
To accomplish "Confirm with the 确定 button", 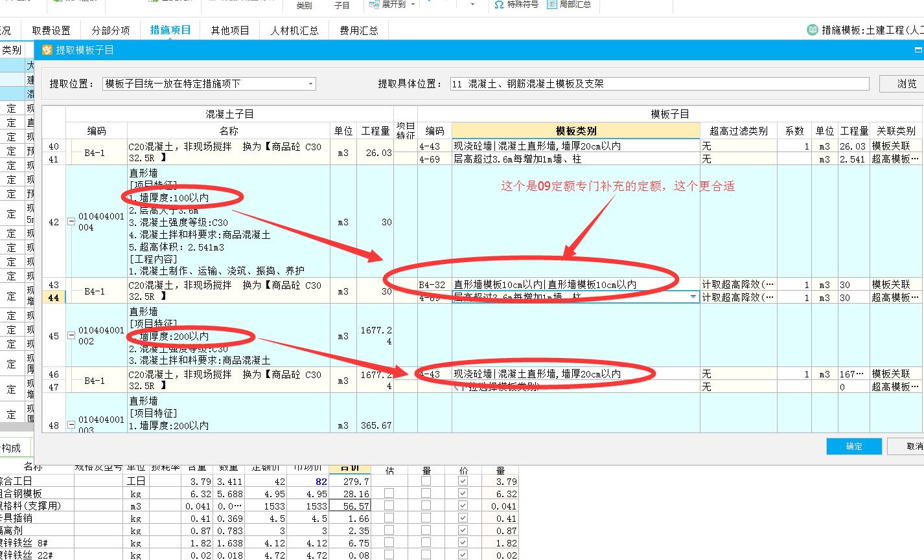I will tap(854, 446).
